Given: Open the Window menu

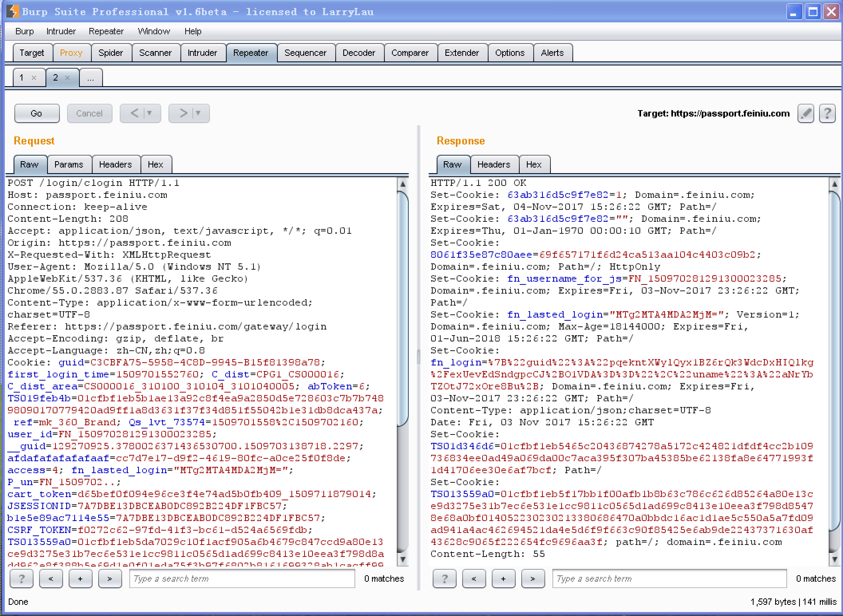Looking at the screenshot, I should [x=154, y=31].
